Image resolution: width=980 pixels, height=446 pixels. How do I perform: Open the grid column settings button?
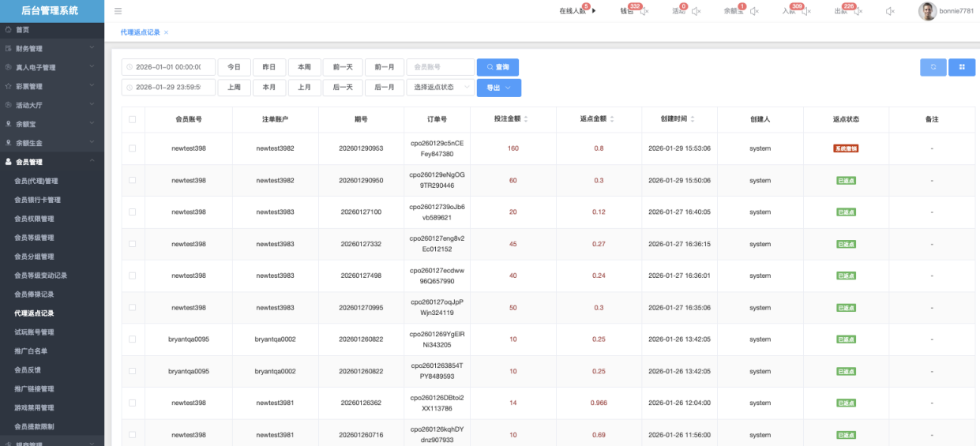[x=962, y=67]
